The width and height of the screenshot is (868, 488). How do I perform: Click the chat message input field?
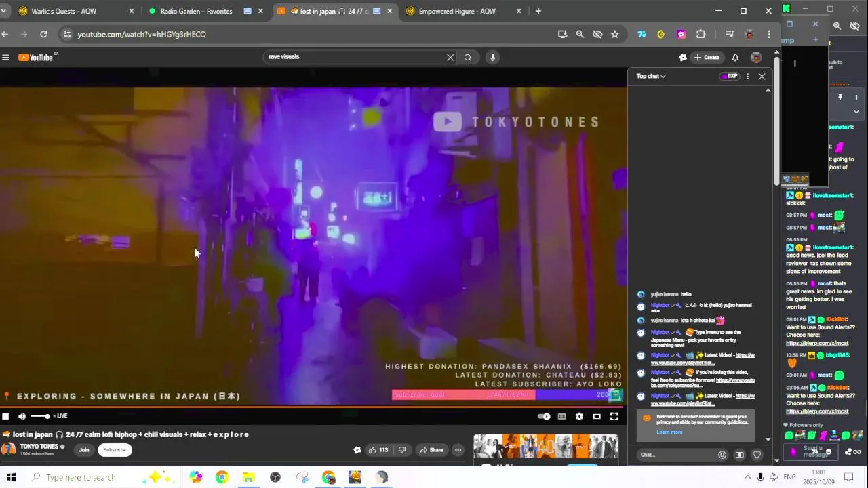(676, 455)
